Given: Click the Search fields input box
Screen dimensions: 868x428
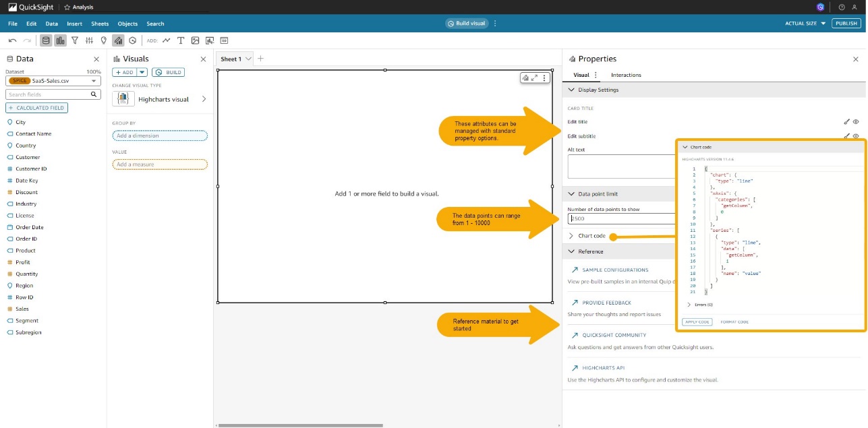Looking at the screenshot, I should pyautogui.click(x=53, y=94).
